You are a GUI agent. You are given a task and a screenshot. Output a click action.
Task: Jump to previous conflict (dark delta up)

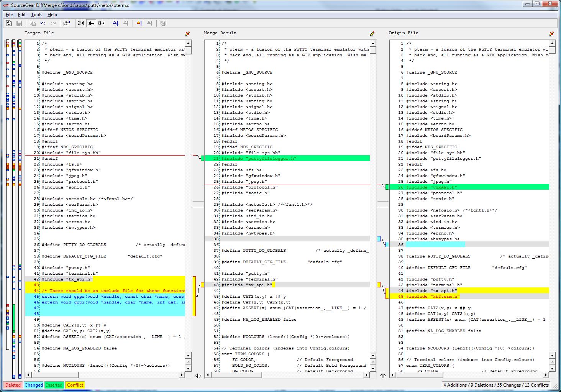tap(150, 23)
